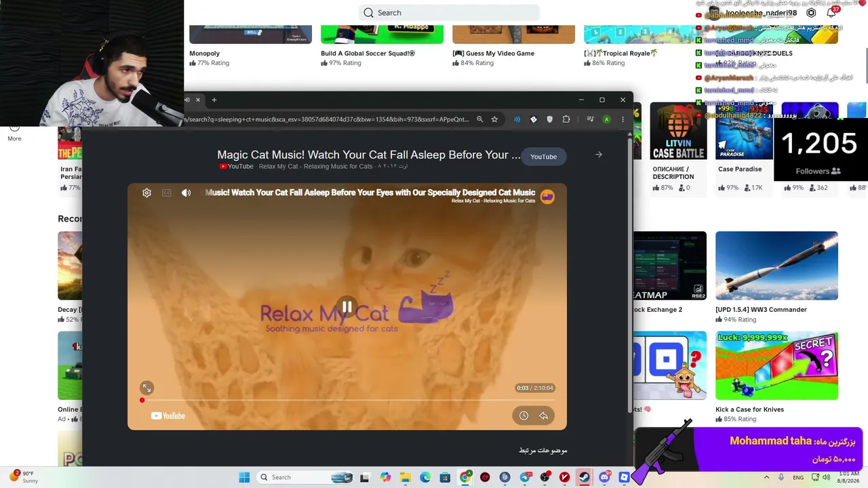This screenshot has height=488, width=868.
Task: Open Robux icon in Roblox header
Action: pyautogui.click(x=811, y=13)
